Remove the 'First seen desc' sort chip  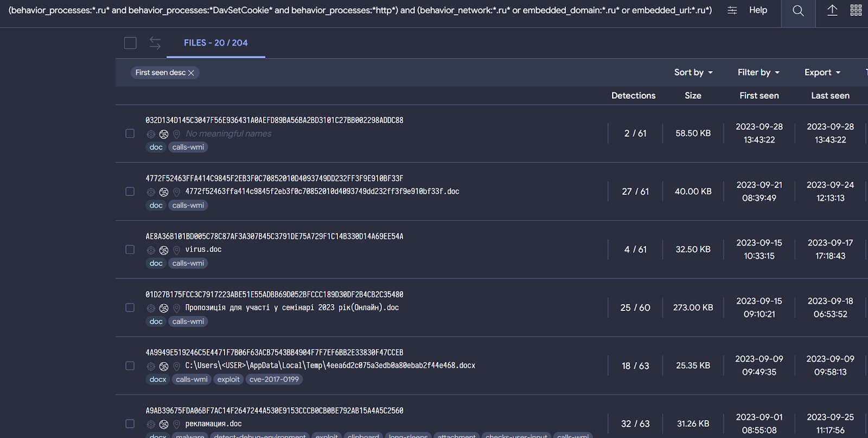pos(191,73)
